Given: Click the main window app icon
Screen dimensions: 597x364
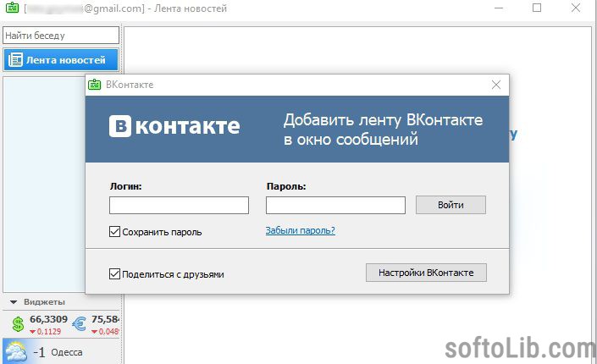Looking at the screenshot, I should (12, 8).
